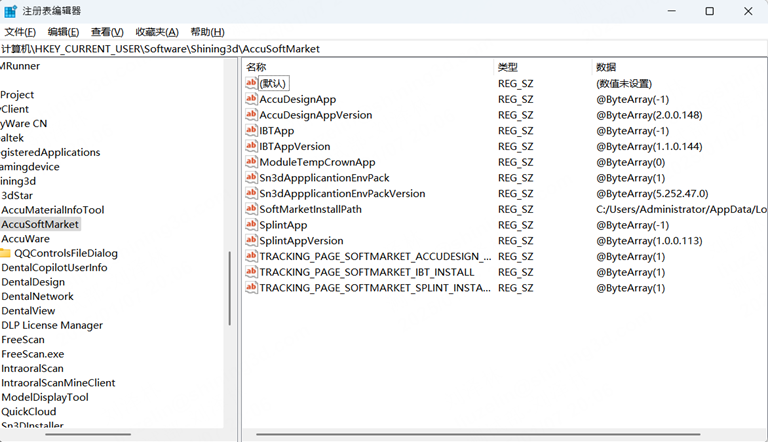Click the icon beside TRACKING_PAGE_SOFTMARKET_ACCUDESIGN value
Image resolution: width=768 pixels, height=442 pixels.
tap(251, 255)
